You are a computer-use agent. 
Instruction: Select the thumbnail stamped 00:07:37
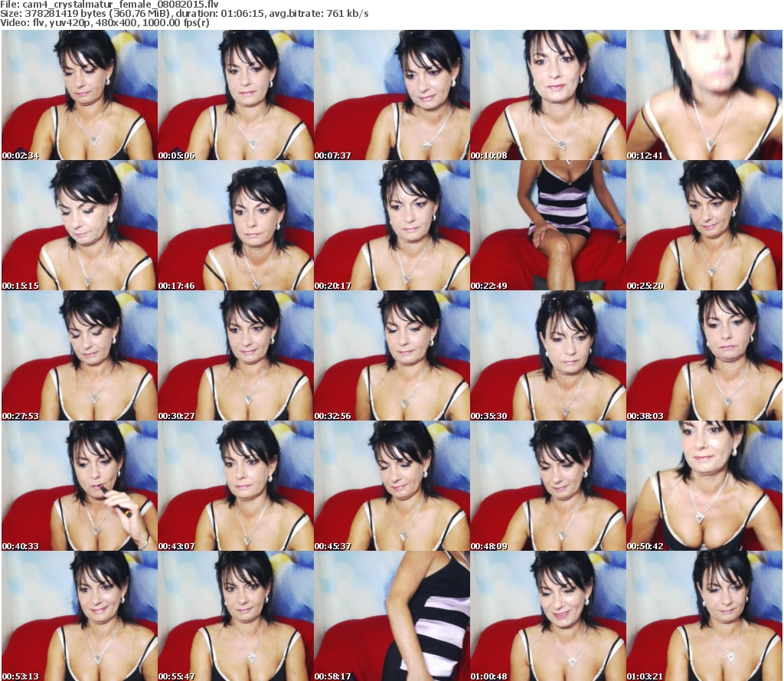pyautogui.click(x=392, y=95)
